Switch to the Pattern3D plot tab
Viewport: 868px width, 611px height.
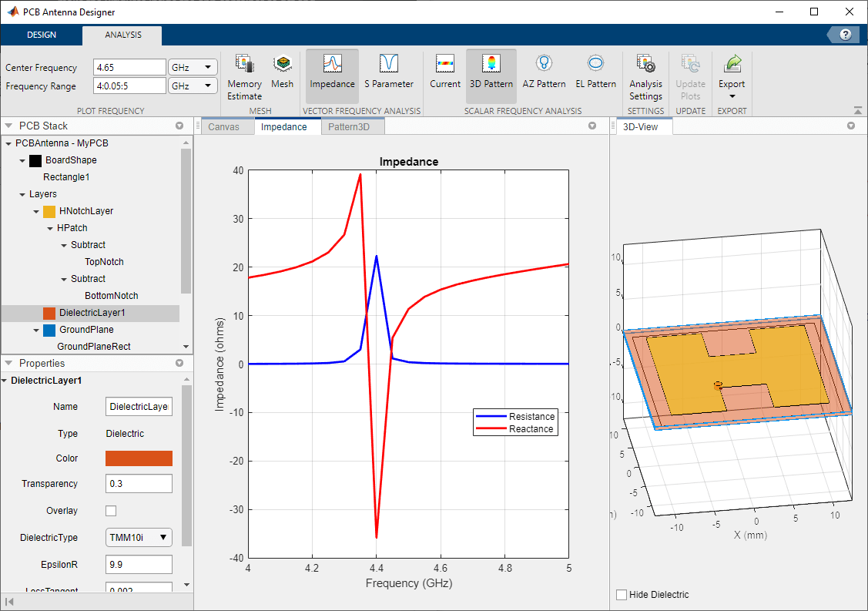click(x=348, y=127)
